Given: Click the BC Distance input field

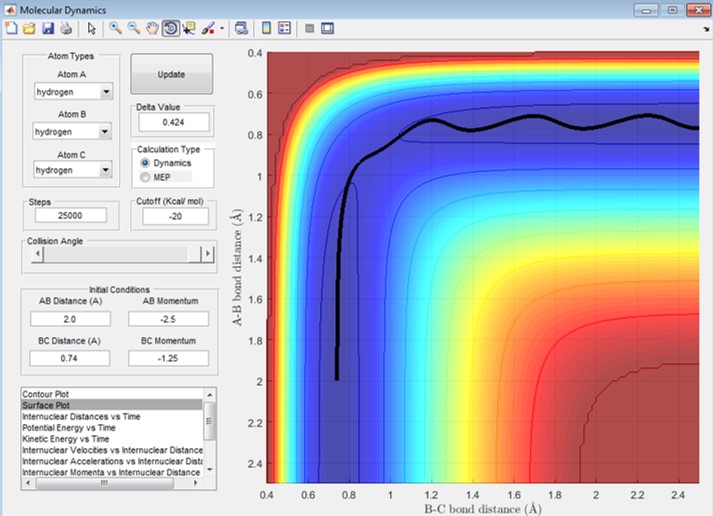Looking at the screenshot, I should click(70, 358).
